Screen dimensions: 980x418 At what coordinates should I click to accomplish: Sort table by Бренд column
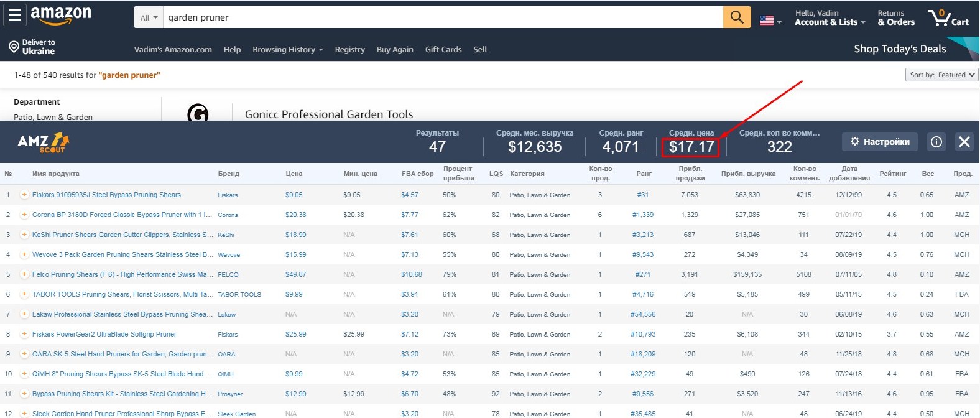pos(229,174)
